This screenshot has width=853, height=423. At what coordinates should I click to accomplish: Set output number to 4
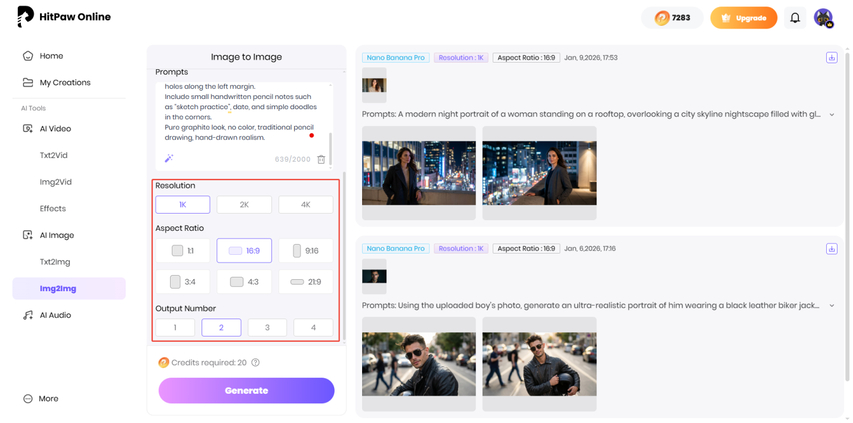click(313, 327)
